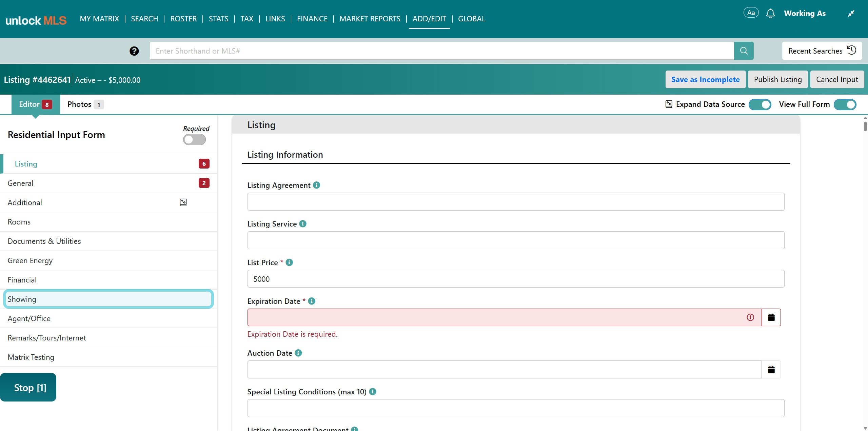
Task: Select the Rooms section in sidebar
Action: [108, 222]
